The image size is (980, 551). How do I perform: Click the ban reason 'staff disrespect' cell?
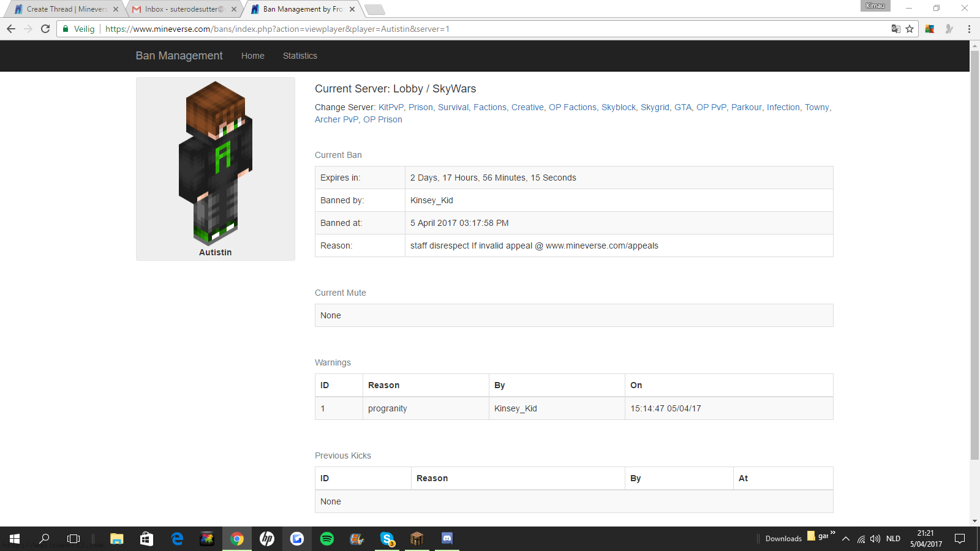point(619,246)
